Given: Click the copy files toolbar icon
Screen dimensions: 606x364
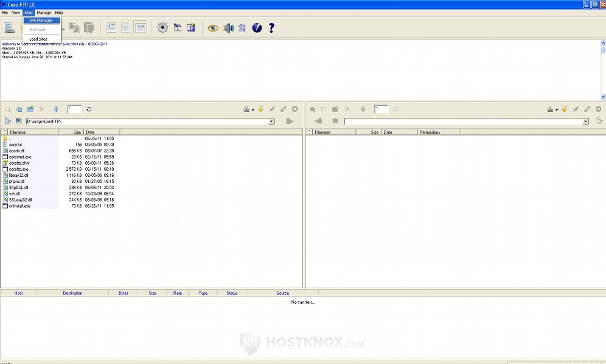Looking at the screenshot, I should click(x=74, y=27).
